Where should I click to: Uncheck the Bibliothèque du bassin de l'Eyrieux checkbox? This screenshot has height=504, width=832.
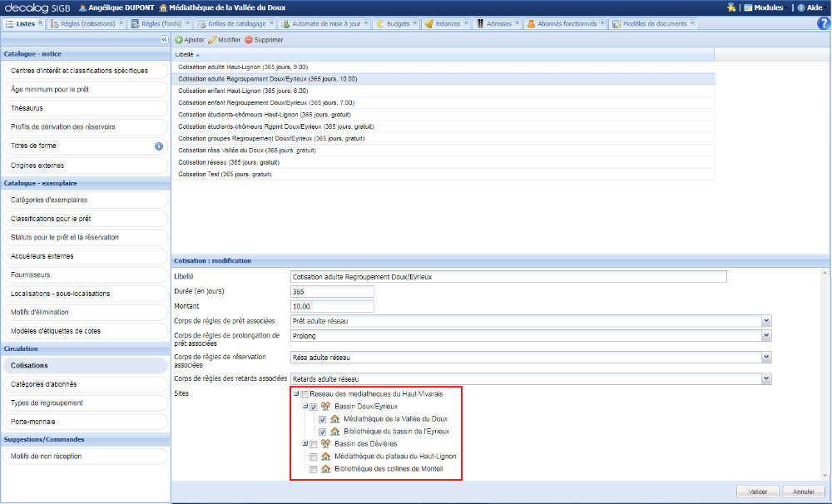322,431
